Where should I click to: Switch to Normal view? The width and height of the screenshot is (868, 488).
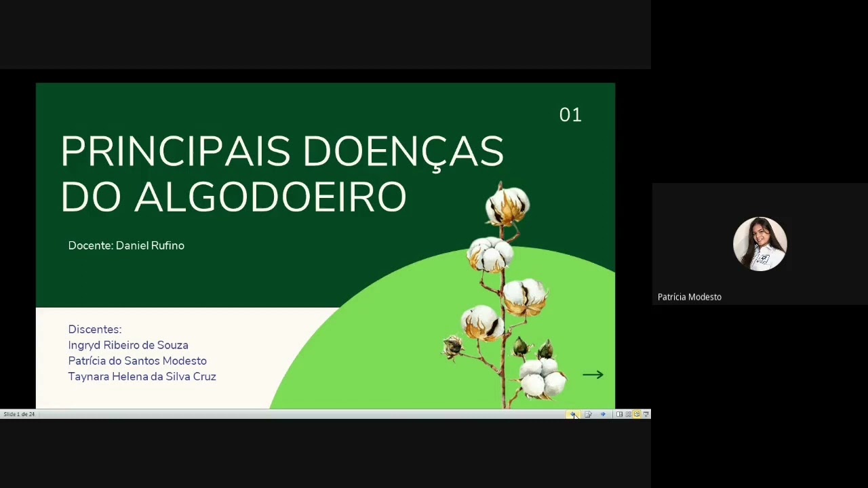(x=619, y=414)
